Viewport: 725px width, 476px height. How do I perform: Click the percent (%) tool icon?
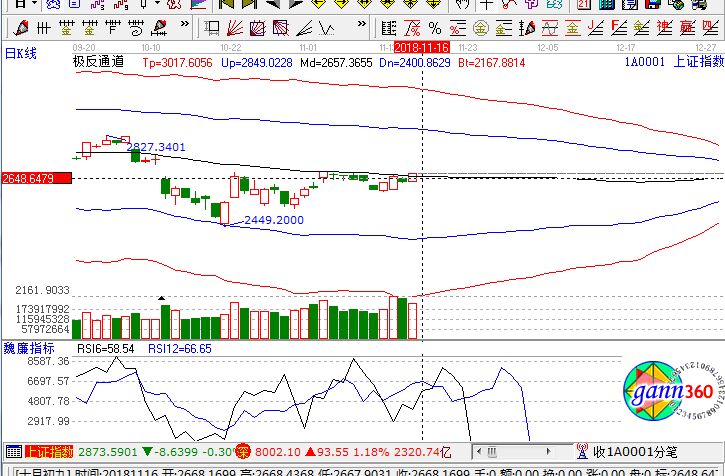(x=434, y=27)
